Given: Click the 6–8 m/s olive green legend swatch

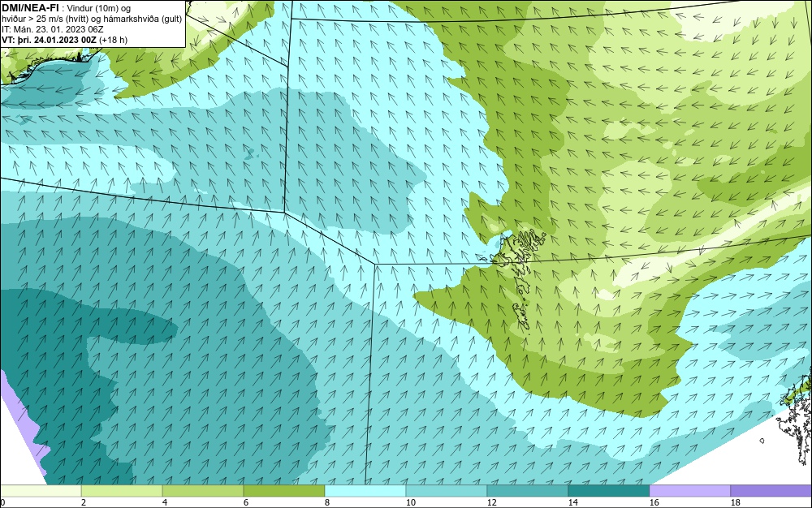Looking at the screenshot, I should click(x=284, y=490).
